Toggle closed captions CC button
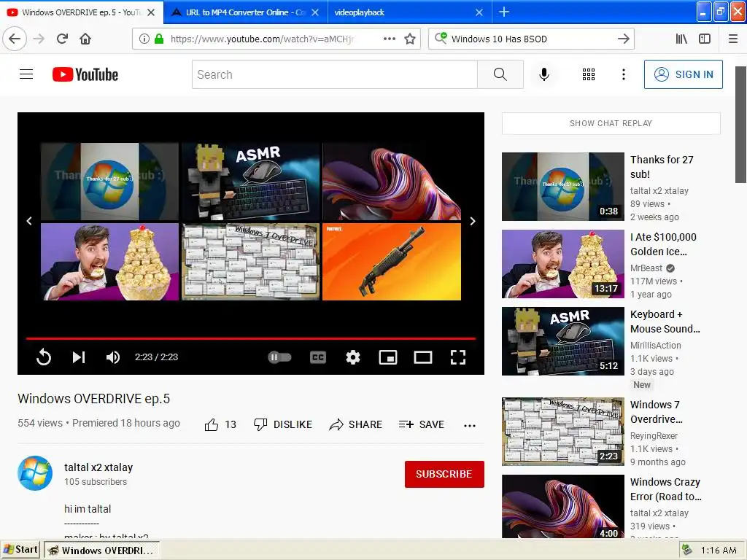The width and height of the screenshot is (747, 560). click(x=318, y=357)
